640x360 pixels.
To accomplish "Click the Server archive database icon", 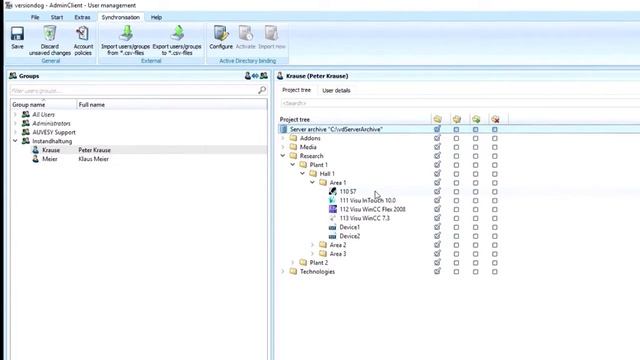I will pos(284,129).
